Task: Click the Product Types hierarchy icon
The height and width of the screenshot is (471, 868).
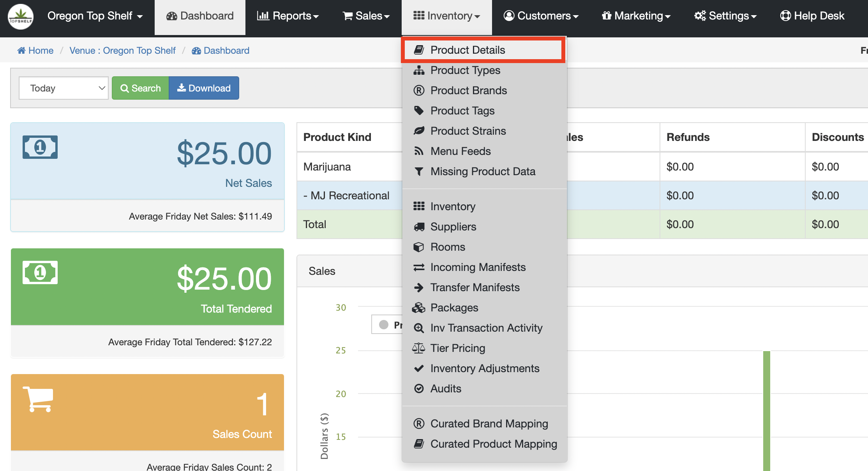Action: pos(419,70)
